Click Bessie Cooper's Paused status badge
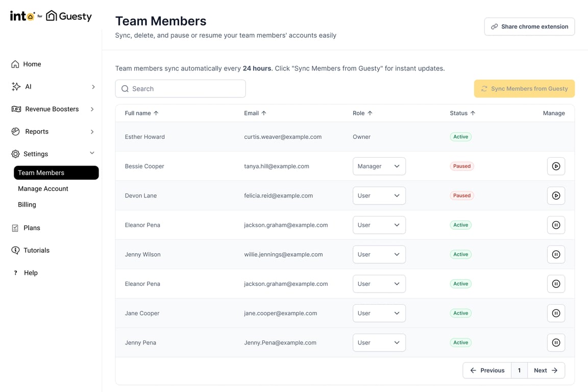The width and height of the screenshot is (588, 392). coord(461,166)
